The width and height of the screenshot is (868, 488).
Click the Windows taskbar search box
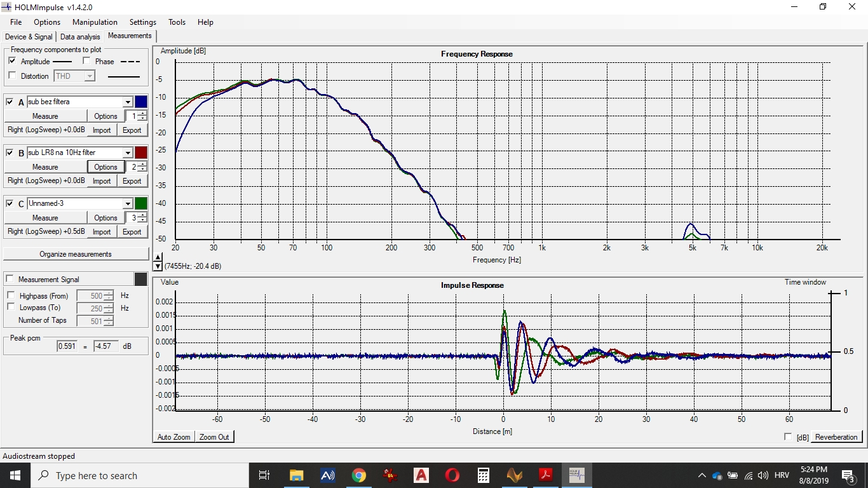(139, 475)
